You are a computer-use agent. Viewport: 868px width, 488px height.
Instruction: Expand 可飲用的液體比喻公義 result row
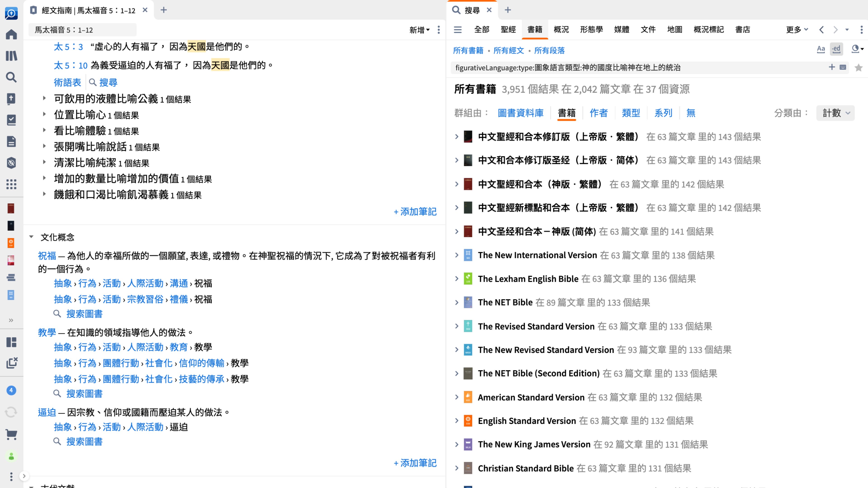point(44,98)
